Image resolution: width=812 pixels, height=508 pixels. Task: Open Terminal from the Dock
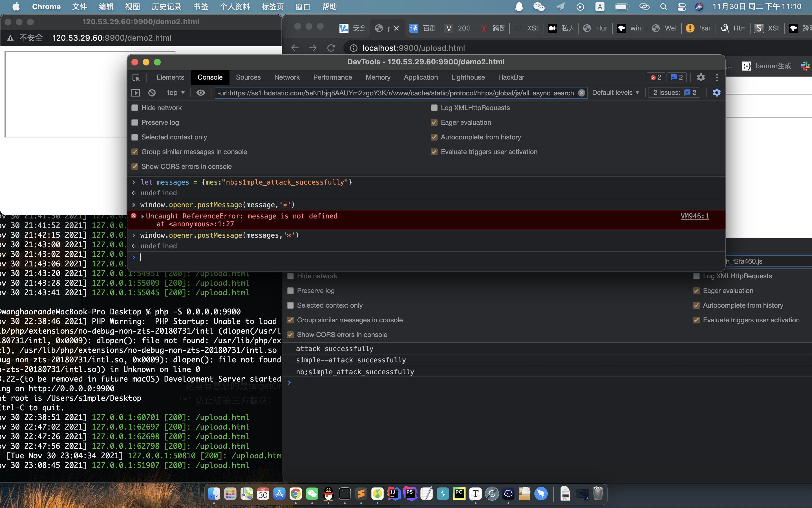[345, 494]
